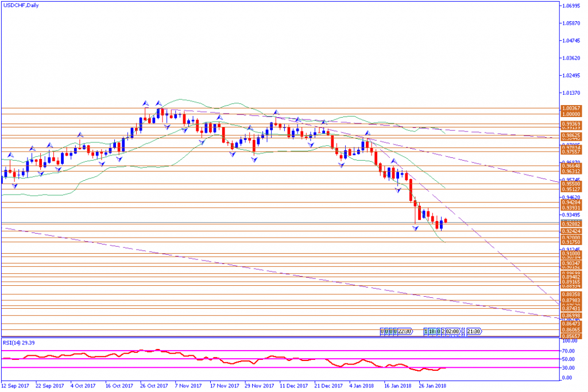Click the 100.00 RSI scale value
Screen dimensions: 588x392
(x=570, y=341)
